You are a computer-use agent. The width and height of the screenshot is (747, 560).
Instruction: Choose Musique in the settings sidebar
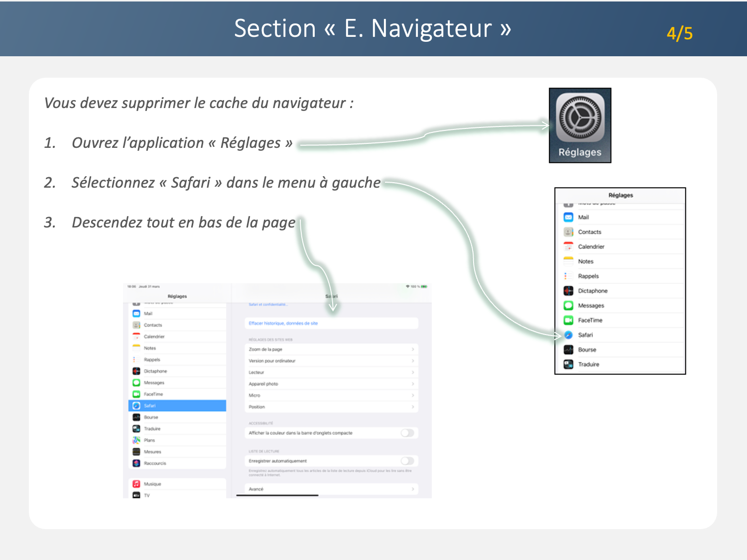pos(153,484)
